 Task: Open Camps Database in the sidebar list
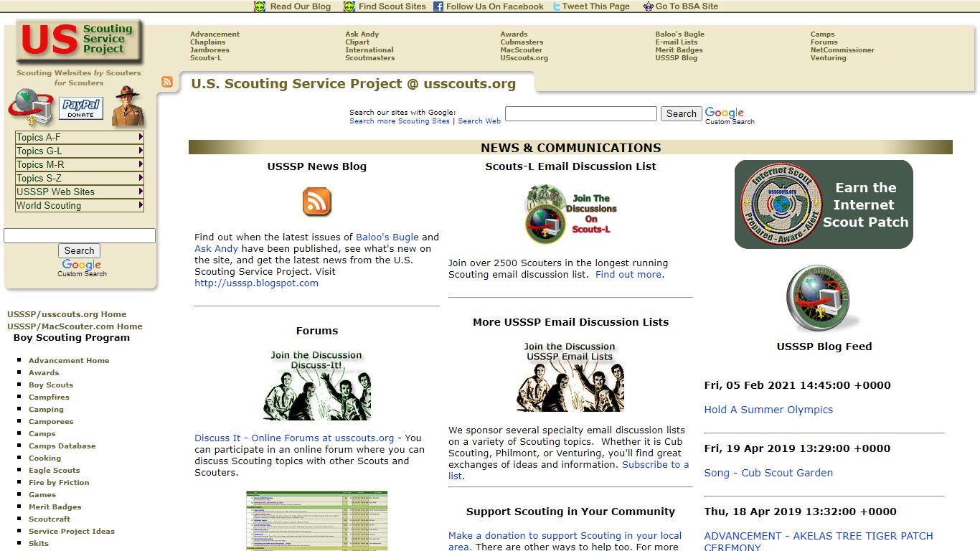[x=62, y=446]
